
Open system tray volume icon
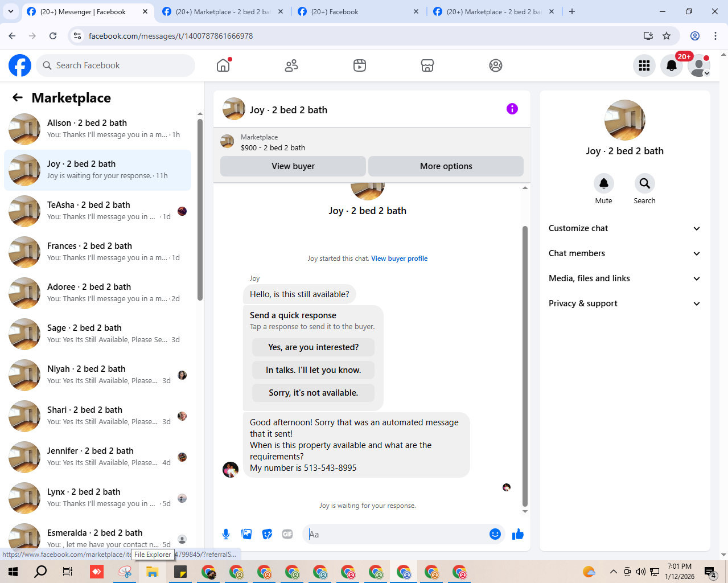641,572
